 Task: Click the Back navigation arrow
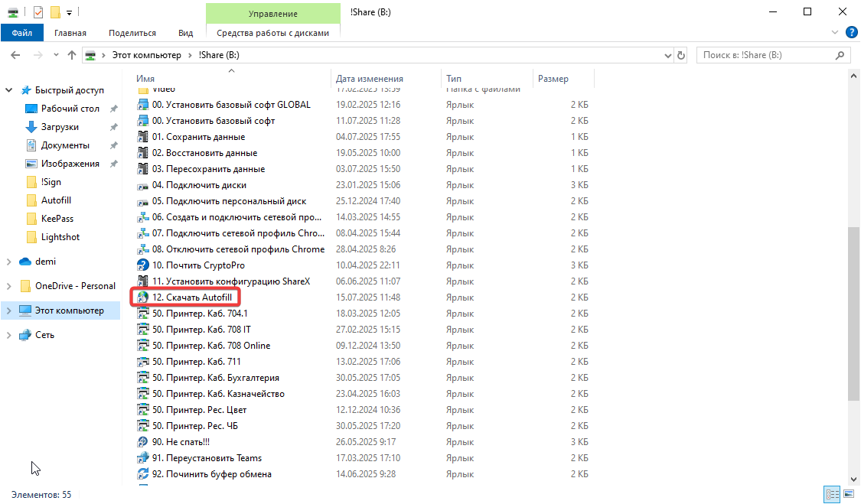[x=15, y=55]
